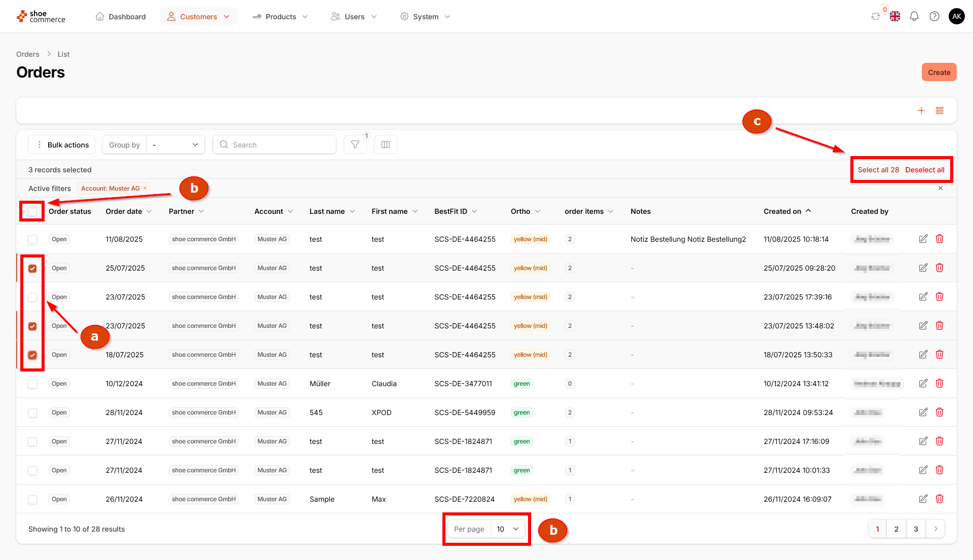Check the 11/08/2025 order checkbox
The width and height of the screenshot is (973, 560).
(x=32, y=239)
